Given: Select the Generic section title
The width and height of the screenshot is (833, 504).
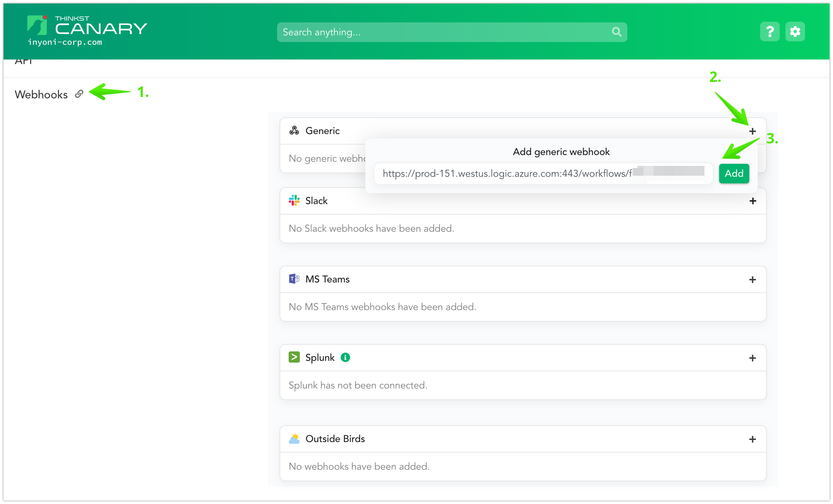Looking at the screenshot, I should [323, 131].
